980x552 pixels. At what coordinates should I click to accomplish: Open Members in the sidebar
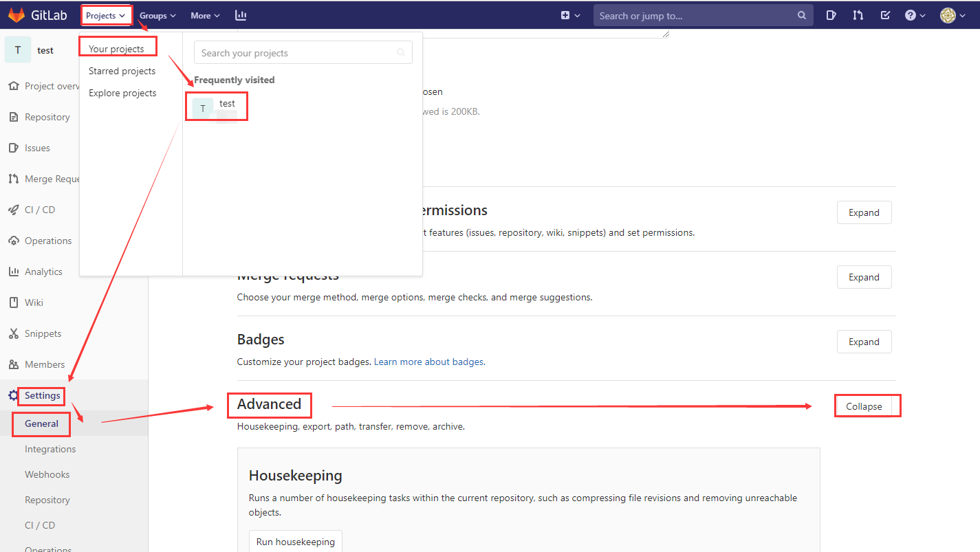45,364
